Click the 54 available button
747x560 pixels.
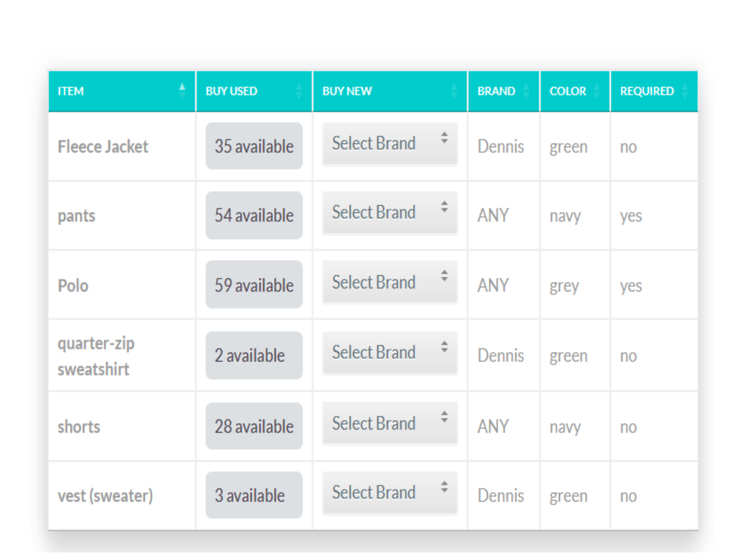tap(254, 215)
